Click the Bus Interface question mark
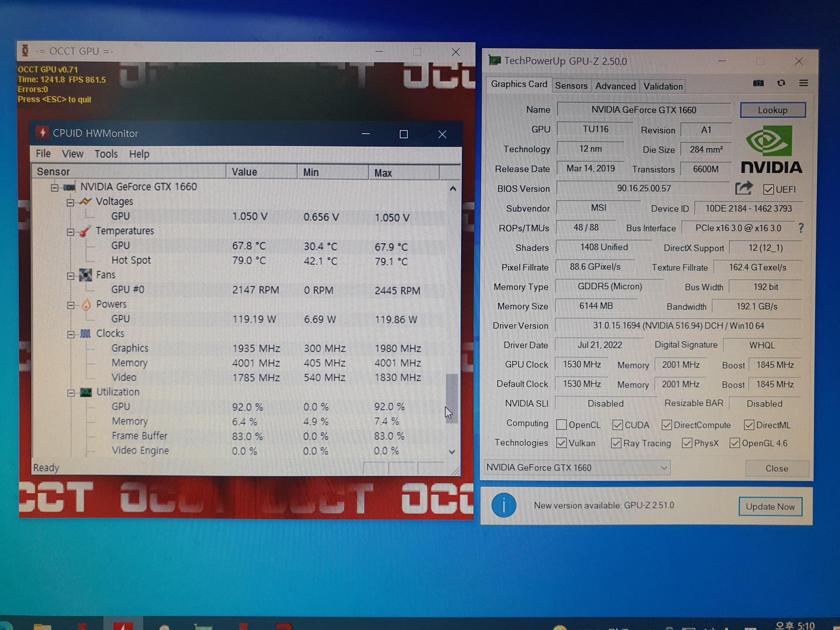840x630 pixels. [x=801, y=228]
